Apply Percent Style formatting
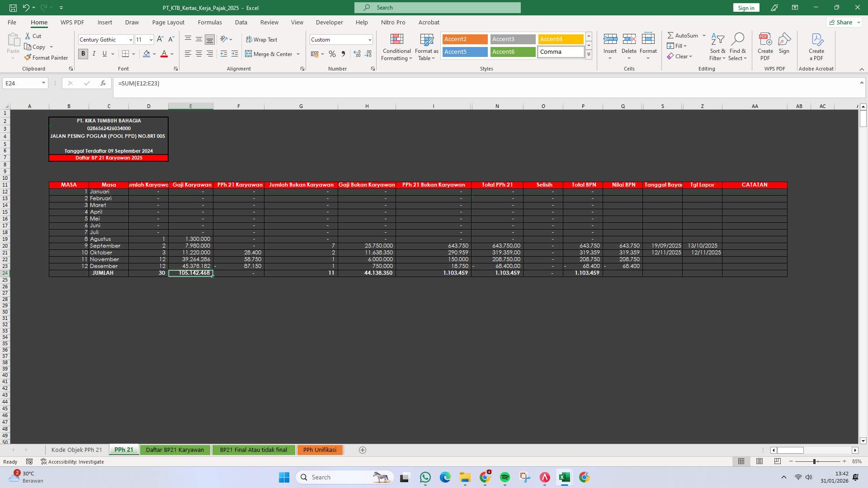The height and width of the screenshot is (488, 868). 333,54
